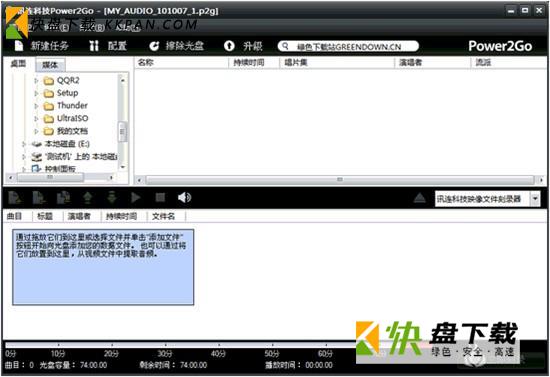Expand the QQR2 folder node
The width and height of the screenshot is (550, 377).
(36, 81)
